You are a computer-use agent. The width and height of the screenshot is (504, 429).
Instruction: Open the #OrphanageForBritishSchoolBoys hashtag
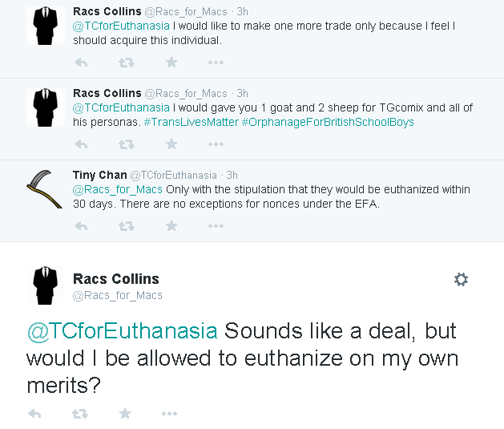(x=328, y=122)
